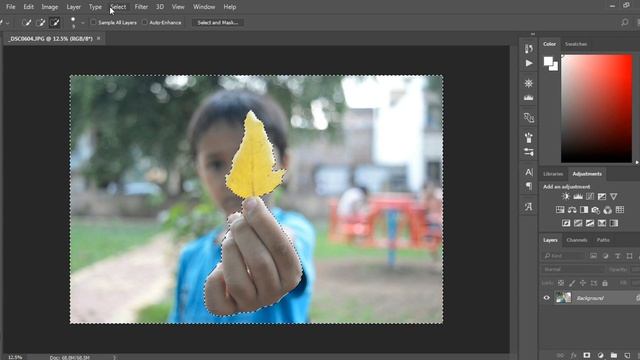Switch to the Channels tab
Screen dimensions: 640x360
pos(577,240)
